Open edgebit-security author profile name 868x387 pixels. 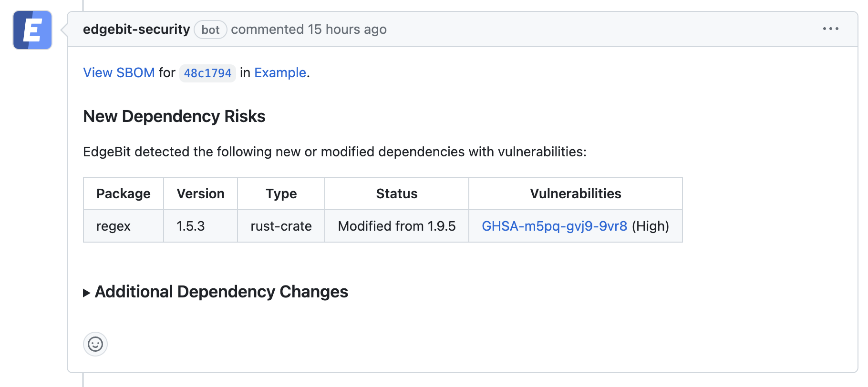(x=136, y=29)
